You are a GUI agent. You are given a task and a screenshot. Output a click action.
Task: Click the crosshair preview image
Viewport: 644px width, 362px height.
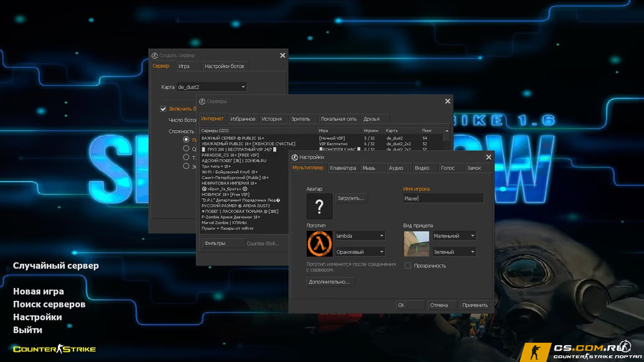coord(416,243)
